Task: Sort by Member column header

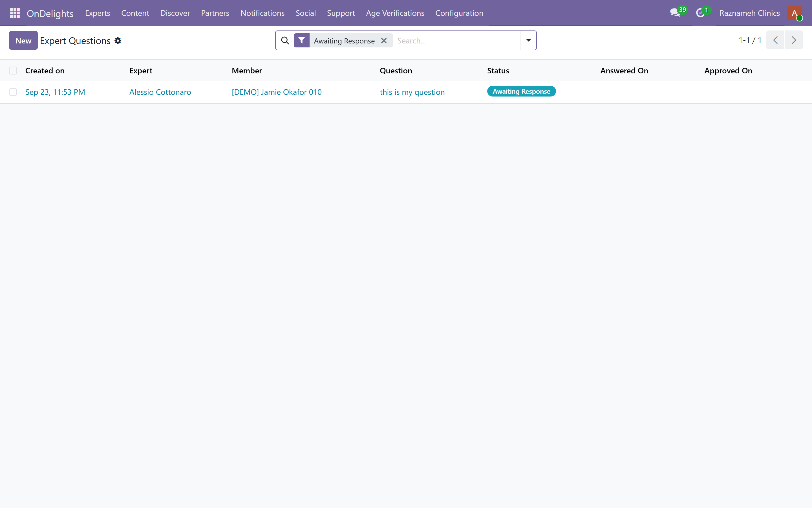Action: click(247, 71)
